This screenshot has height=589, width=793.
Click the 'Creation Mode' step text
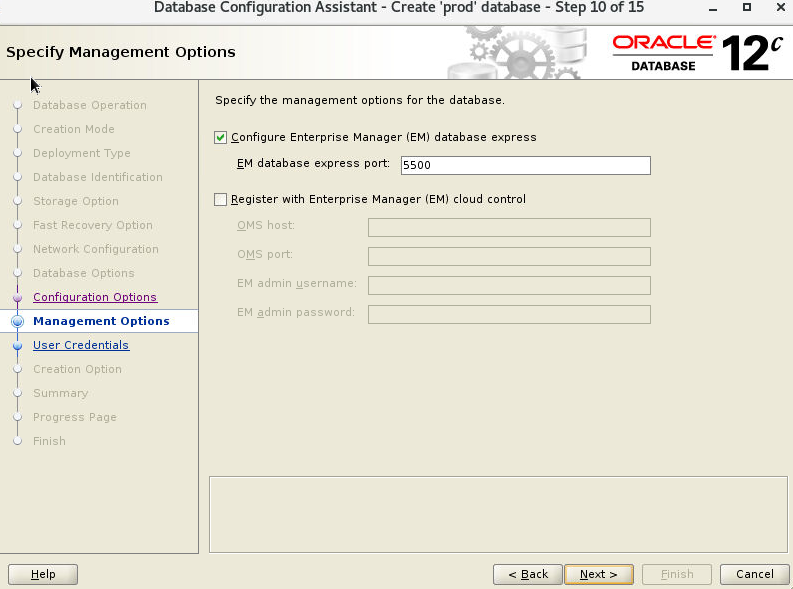[74, 129]
